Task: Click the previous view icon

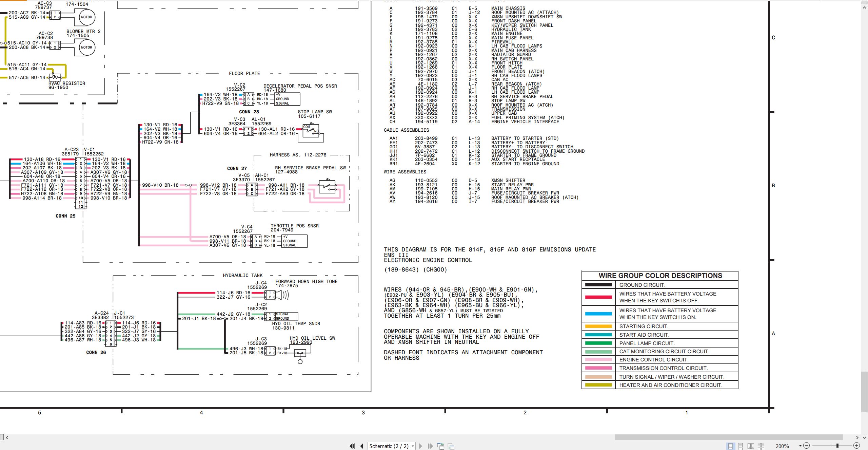Action: pos(441,446)
